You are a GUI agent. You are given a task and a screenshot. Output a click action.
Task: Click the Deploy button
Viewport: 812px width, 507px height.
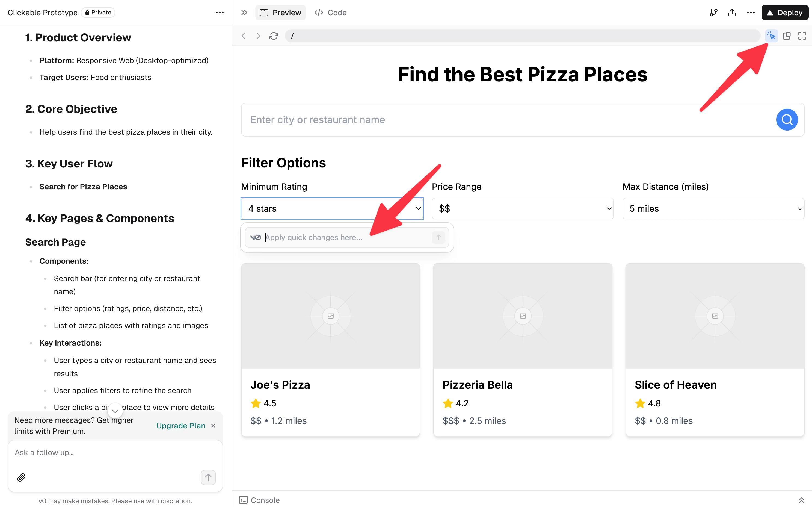click(785, 13)
